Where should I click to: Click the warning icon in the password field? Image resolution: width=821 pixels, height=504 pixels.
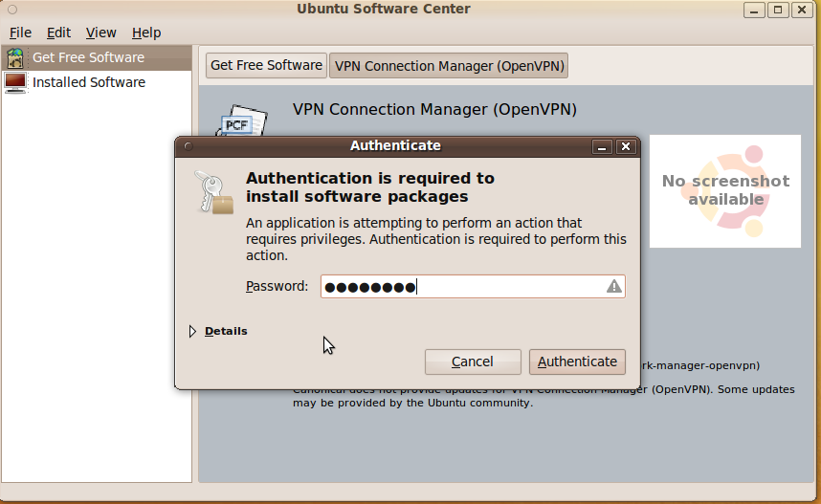(613, 286)
